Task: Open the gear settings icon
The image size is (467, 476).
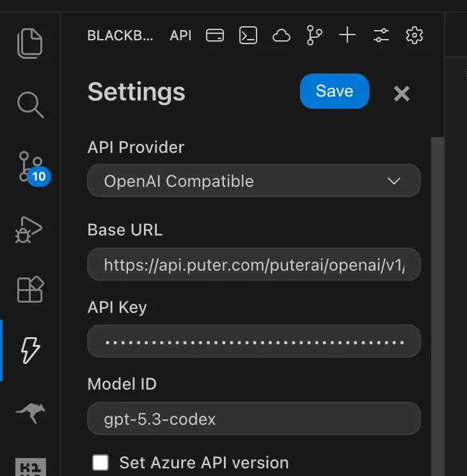Action: [415, 35]
